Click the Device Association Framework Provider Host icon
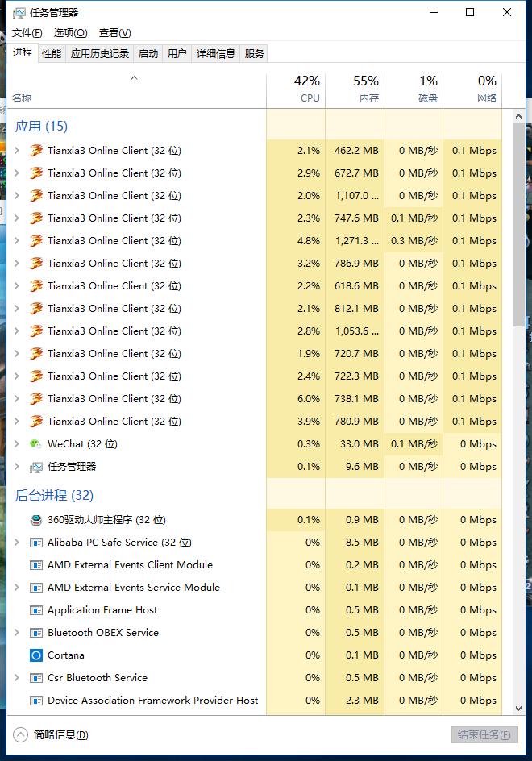 click(x=36, y=701)
